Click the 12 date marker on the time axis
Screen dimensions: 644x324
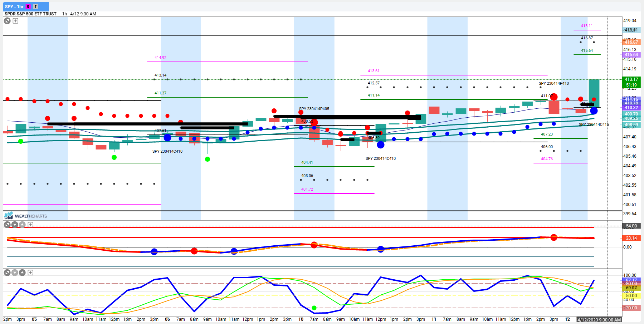coord(567,319)
